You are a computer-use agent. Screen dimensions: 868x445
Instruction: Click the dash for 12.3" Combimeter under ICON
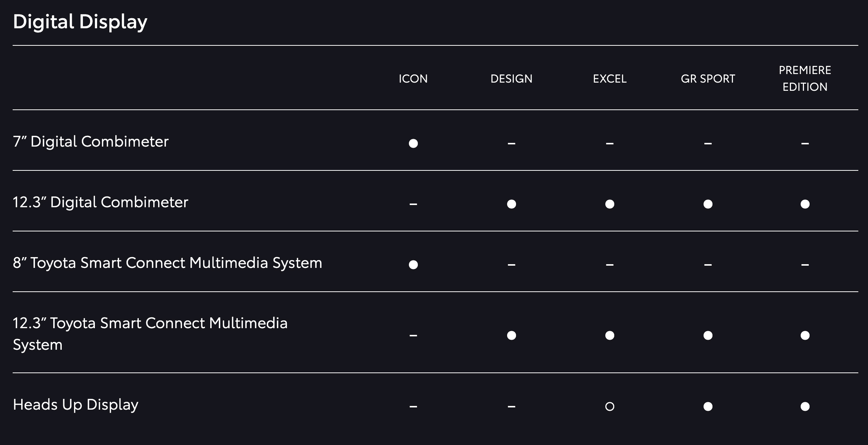pyautogui.click(x=413, y=204)
